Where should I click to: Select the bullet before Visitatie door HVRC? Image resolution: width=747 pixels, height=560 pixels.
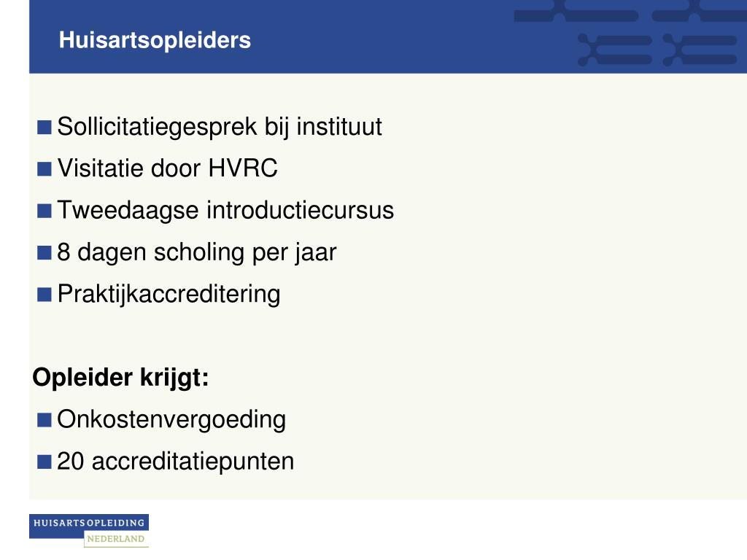coord(44,169)
